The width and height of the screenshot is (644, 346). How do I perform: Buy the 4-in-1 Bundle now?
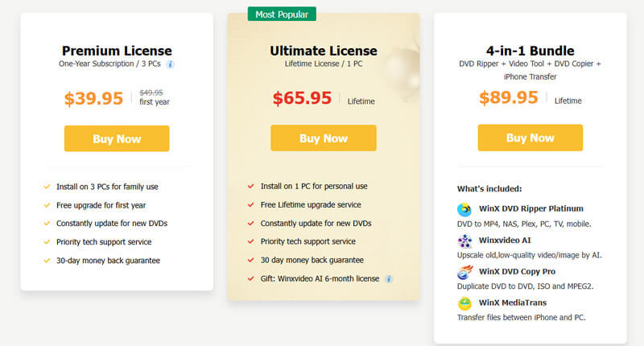click(530, 138)
